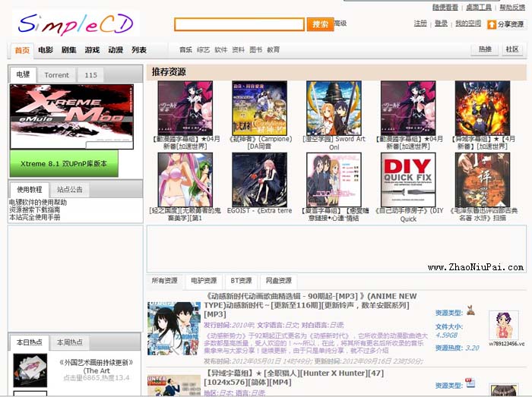The width and height of the screenshot is (532, 397).
Task: Open the 音乐 category link
Action: coord(185,50)
